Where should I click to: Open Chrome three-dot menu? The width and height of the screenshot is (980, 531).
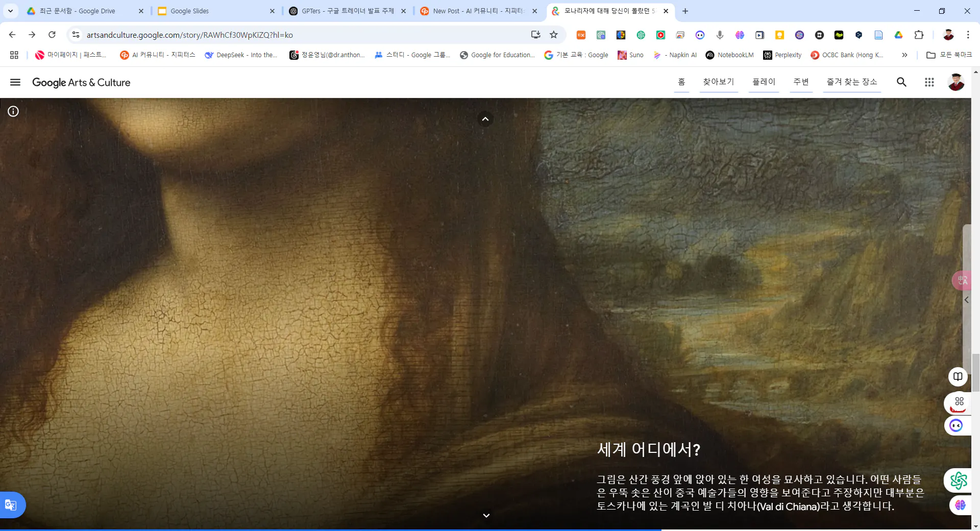click(968, 35)
